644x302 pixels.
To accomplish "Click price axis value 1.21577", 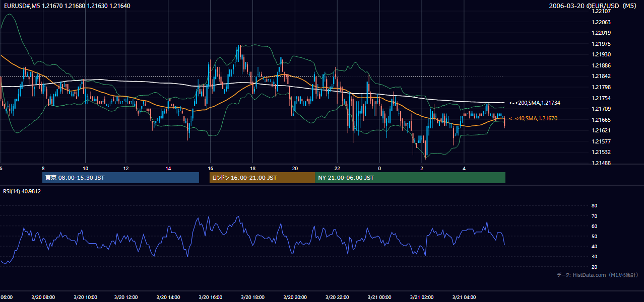I will point(600,141).
